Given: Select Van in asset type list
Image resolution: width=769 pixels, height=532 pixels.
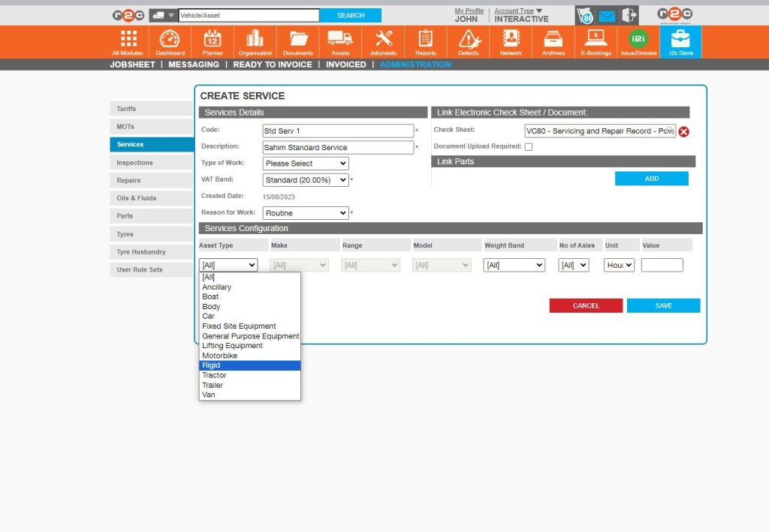Looking at the screenshot, I should point(249,395).
